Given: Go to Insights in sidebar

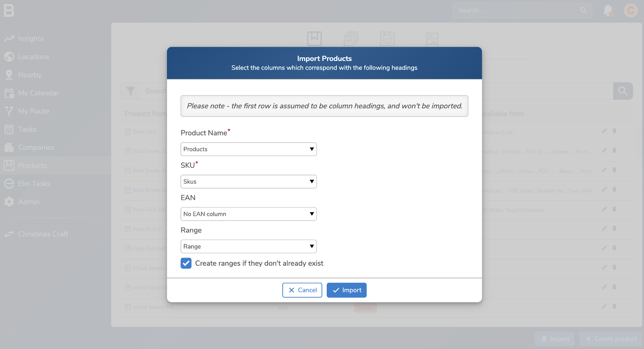Looking at the screenshot, I should point(31,39).
